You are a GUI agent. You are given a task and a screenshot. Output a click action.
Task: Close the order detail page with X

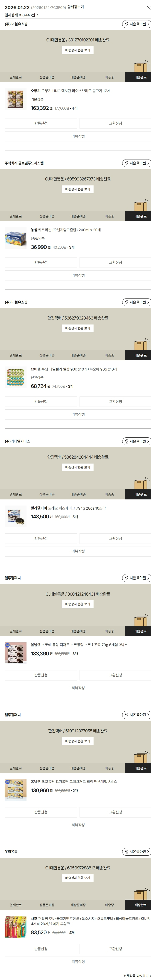click(148, 8)
